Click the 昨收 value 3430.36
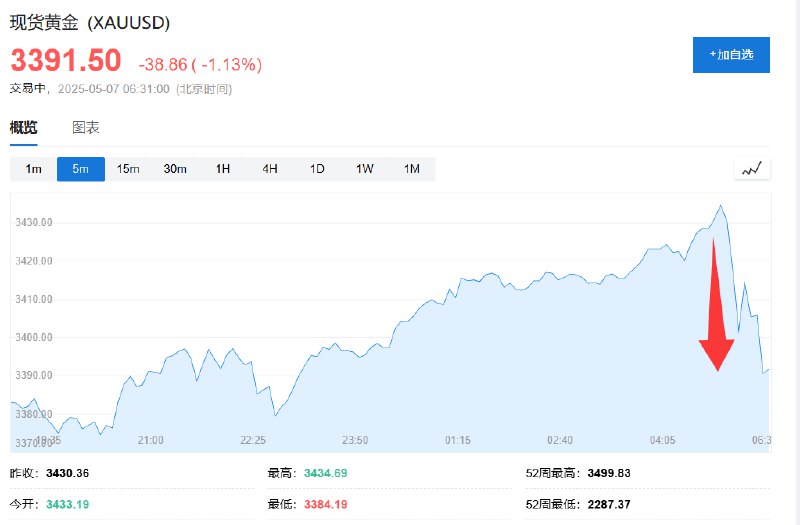 [x=67, y=473]
